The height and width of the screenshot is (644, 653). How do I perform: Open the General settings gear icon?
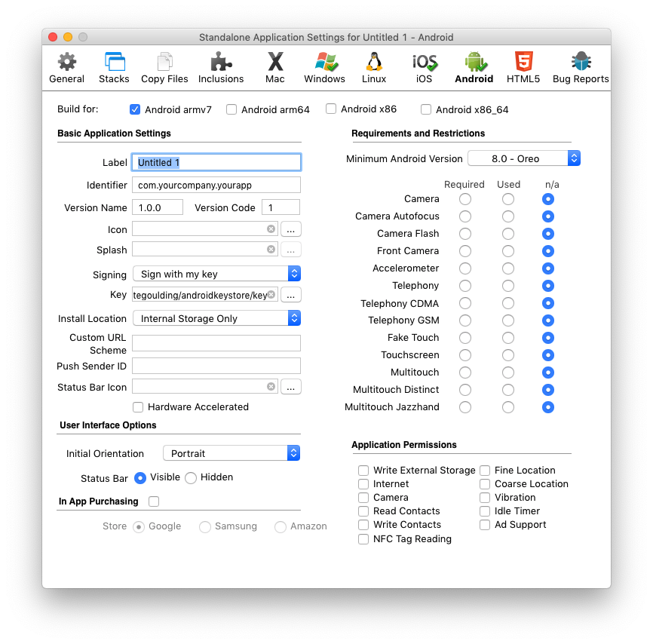tap(66, 63)
